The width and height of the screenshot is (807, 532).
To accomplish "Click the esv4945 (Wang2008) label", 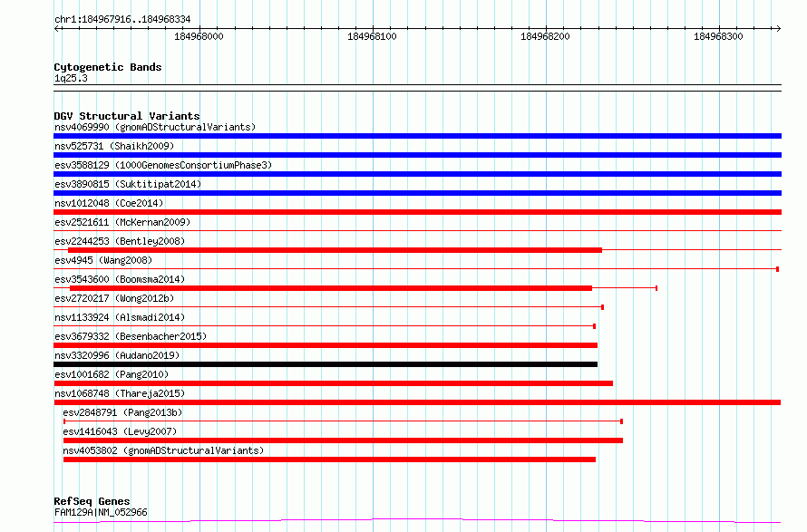I will [103, 260].
